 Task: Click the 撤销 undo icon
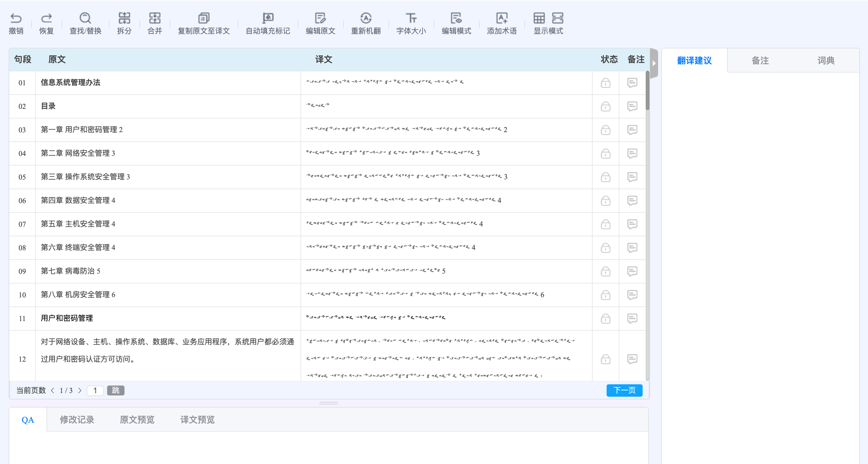pyautogui.click(x=16, y=18)
